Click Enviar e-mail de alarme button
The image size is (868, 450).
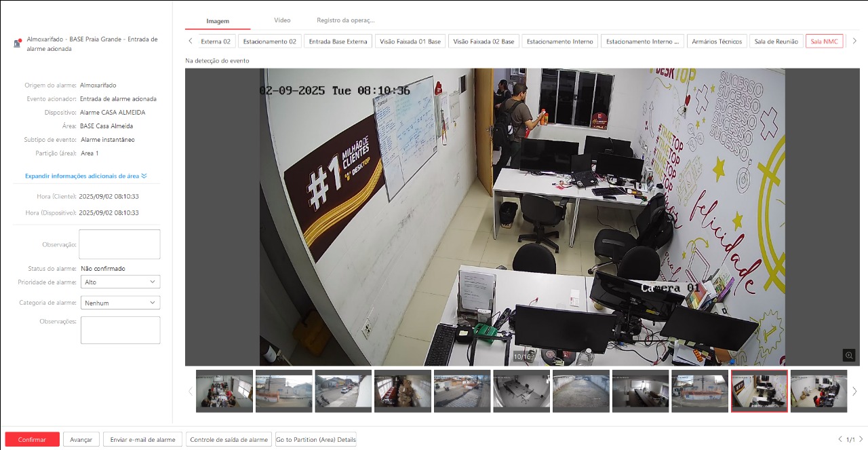tap(142, 440)
